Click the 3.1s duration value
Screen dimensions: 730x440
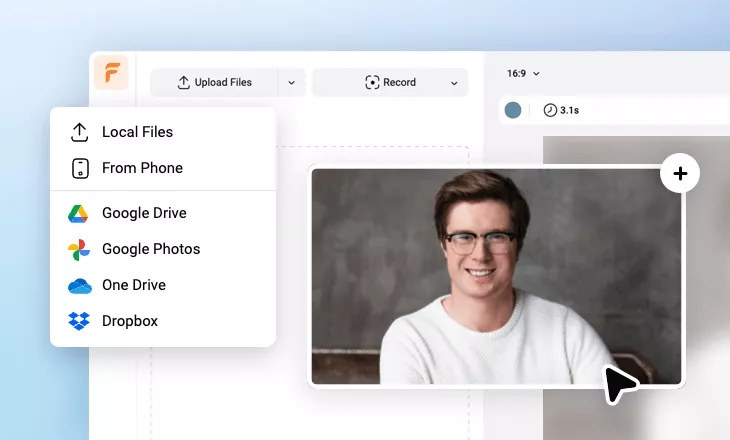point(570,110)
